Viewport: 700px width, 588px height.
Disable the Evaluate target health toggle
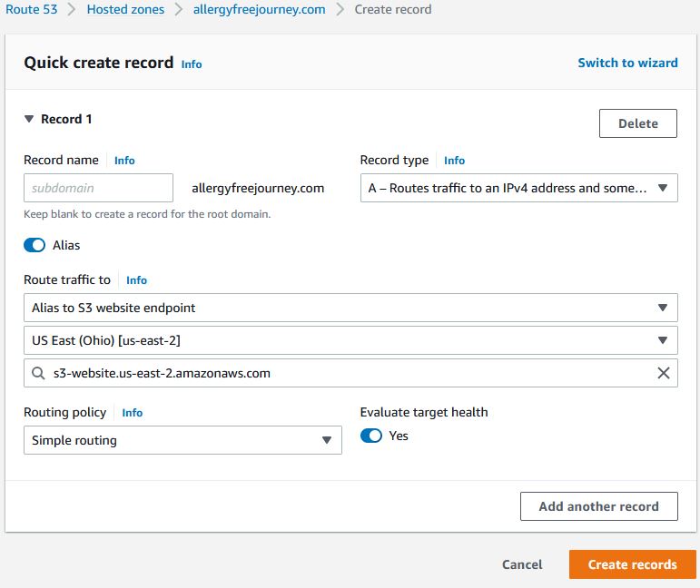371,436
